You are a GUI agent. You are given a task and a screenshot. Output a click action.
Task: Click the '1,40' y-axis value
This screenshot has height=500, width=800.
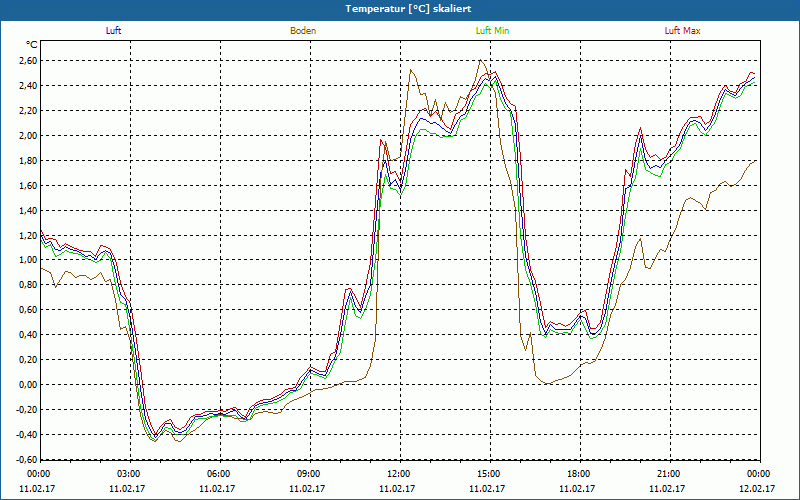[29, 211]
